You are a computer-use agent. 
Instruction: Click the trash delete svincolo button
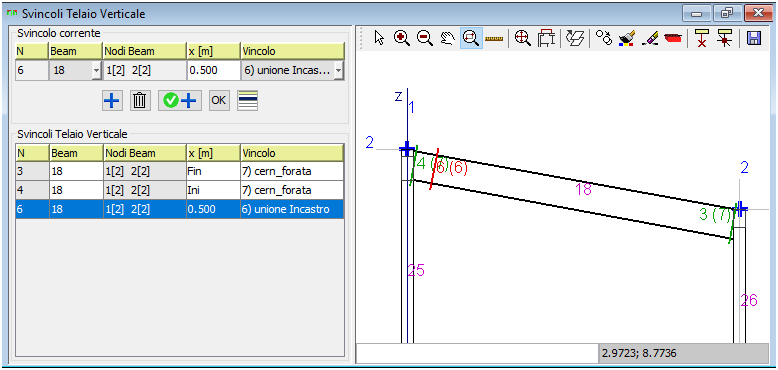pos(140,101)
